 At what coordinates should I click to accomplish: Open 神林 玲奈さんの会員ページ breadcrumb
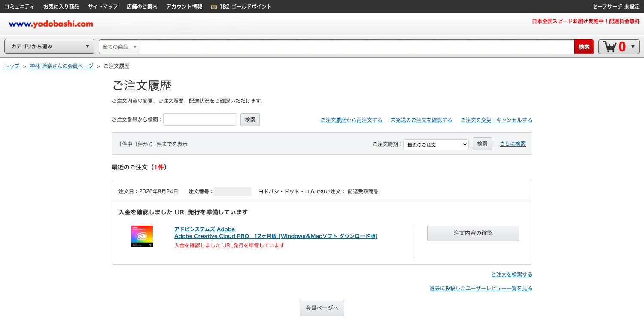click(61, 66)
